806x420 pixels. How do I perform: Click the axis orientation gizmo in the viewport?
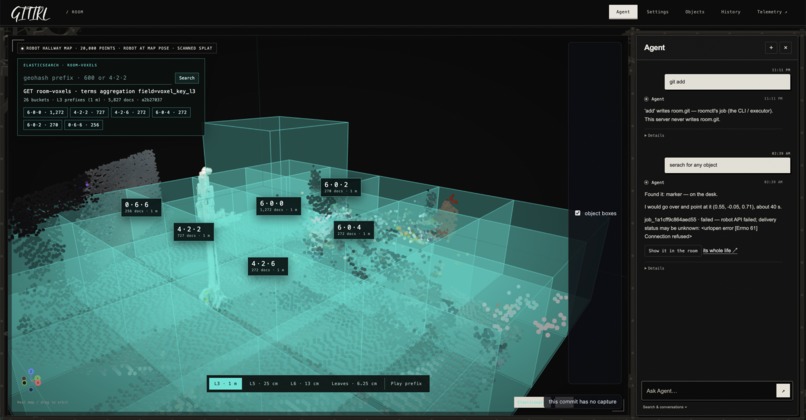coord(31,379)
